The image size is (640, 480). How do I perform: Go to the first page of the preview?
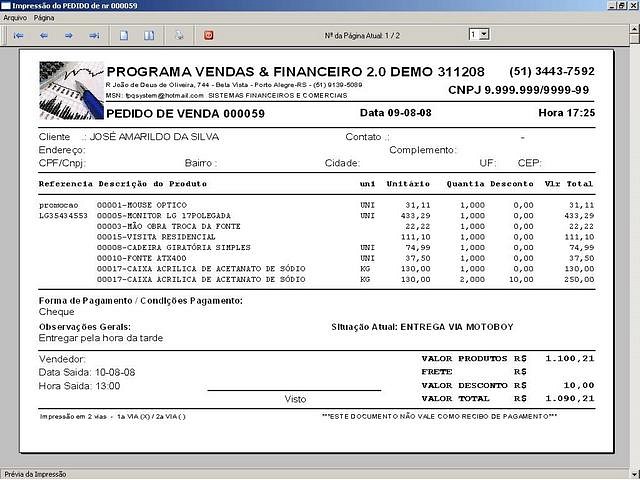click(19, 35)
